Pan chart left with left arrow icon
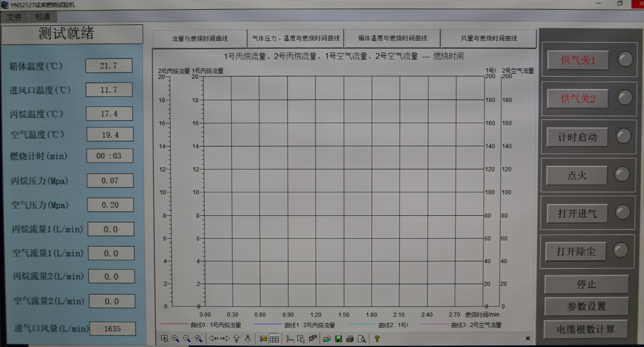The height and width of the screenshot is (347, 644). [213, 338]
